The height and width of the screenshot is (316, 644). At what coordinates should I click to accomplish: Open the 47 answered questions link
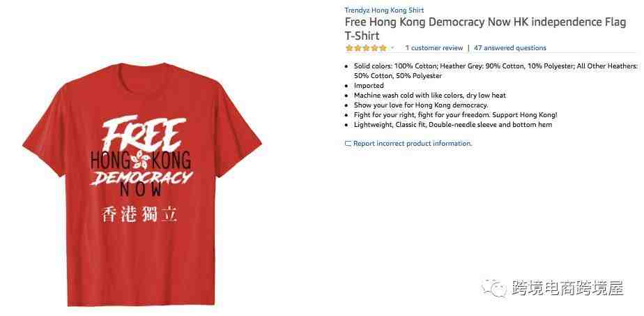[x=510, y=48]
